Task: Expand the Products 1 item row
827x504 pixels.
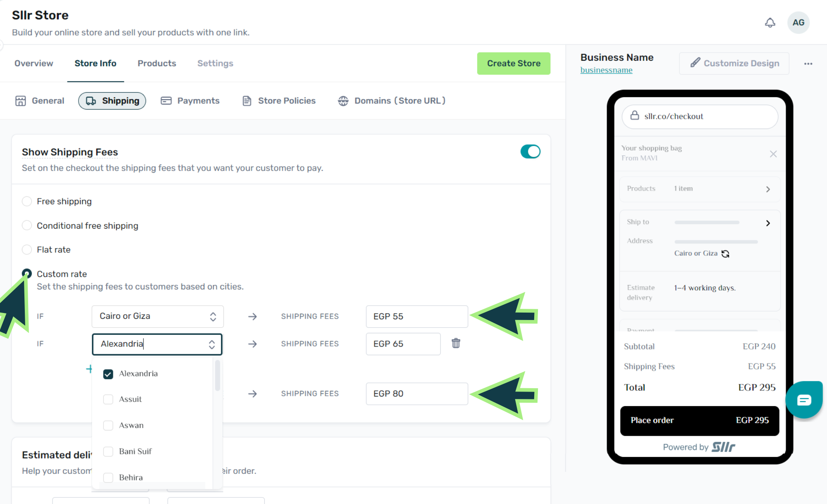Action: coord(768,189)
